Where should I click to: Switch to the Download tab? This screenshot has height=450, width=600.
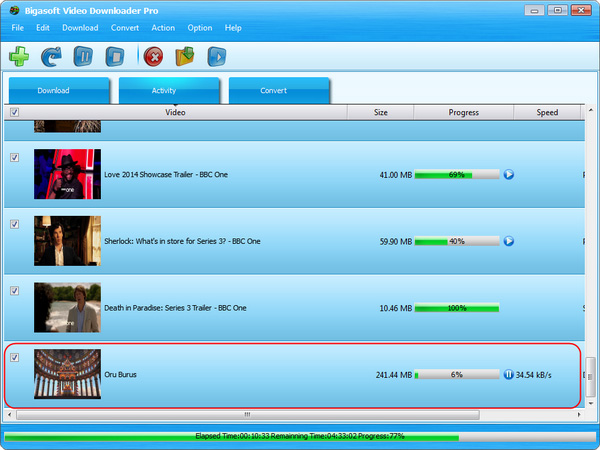click(59, 90)
